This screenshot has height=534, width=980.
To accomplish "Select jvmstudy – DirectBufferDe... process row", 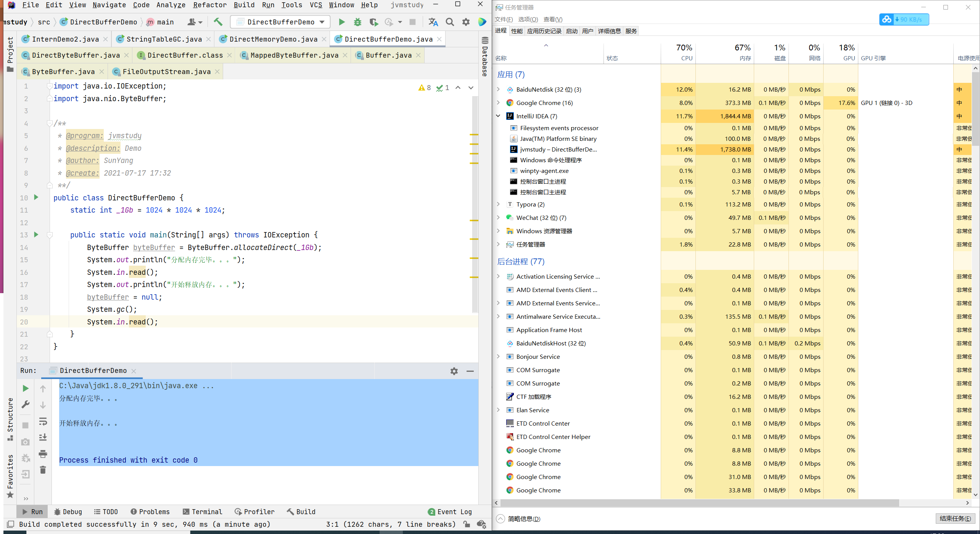I will click(x=558, y=149).
